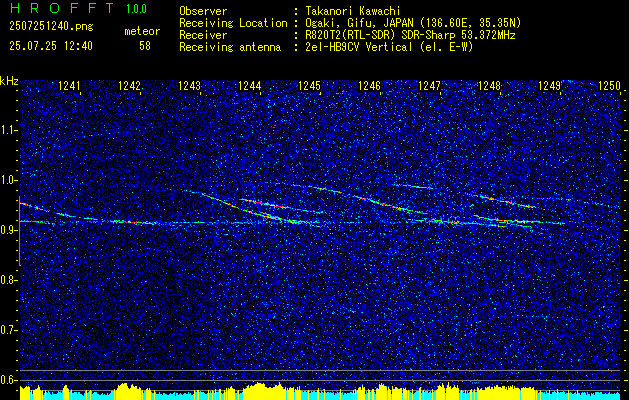Click the 0.8 kHz axis value

point(8,280)
